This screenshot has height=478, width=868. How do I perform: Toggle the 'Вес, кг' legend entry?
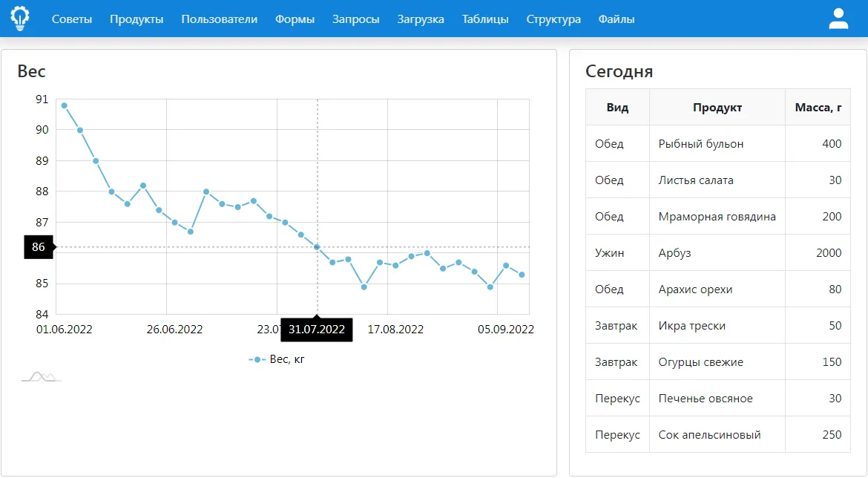[x=277, y=359]
